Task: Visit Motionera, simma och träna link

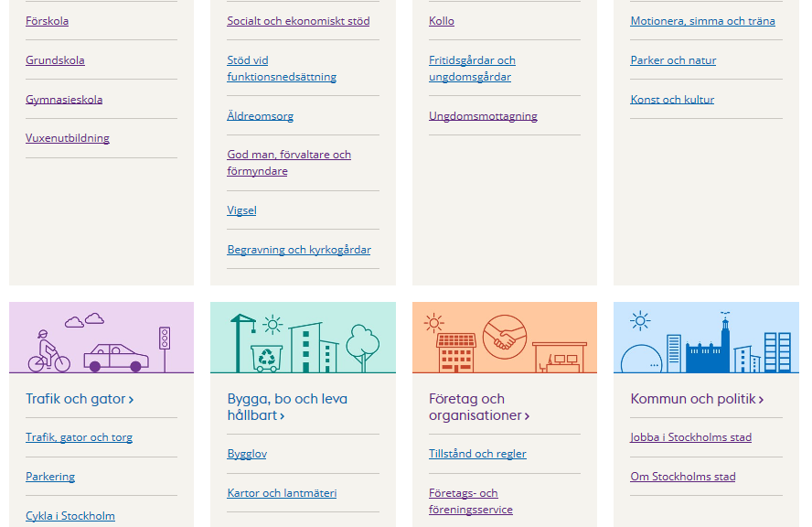Action: click(x=703, y=21)
